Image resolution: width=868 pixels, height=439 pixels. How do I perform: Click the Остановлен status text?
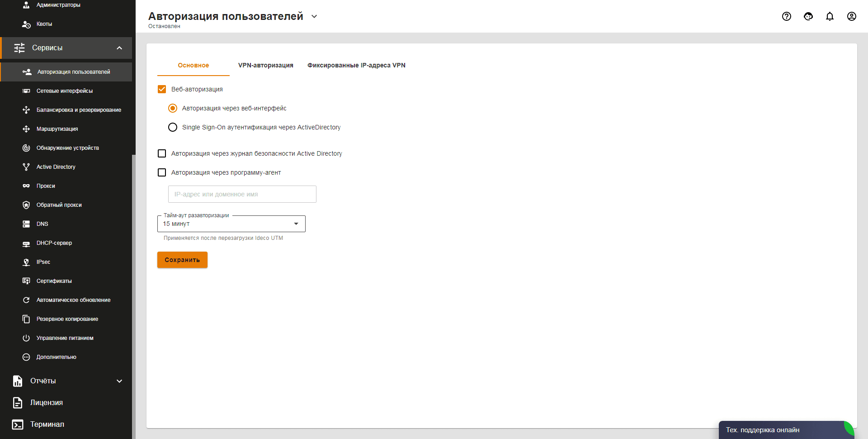click(164, 26)
